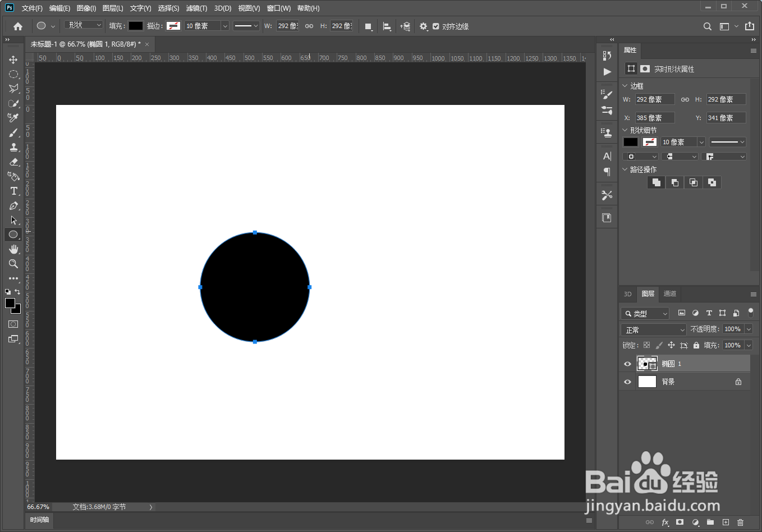This screenshot has height=532, width=762.
Task: Open the Shape tool mode dropdown
Action: click(x=84, y=25)
